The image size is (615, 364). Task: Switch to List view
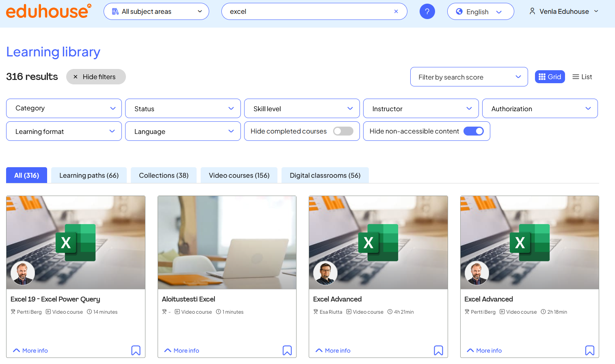[x=582, y=77]
